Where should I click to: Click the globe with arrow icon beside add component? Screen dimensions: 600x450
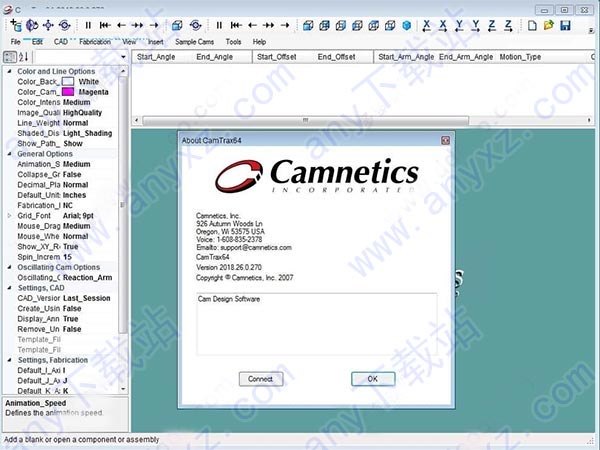tap(32, 26)
